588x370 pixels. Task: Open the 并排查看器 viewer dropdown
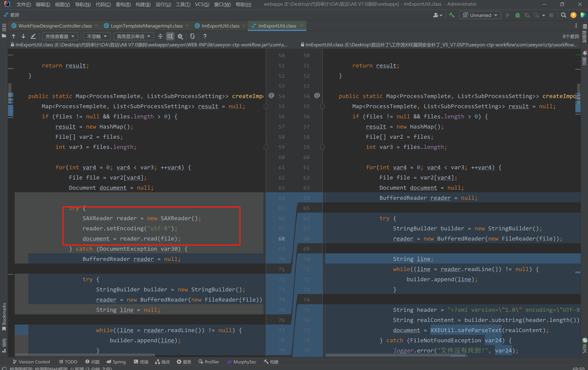tap(60, 36)
